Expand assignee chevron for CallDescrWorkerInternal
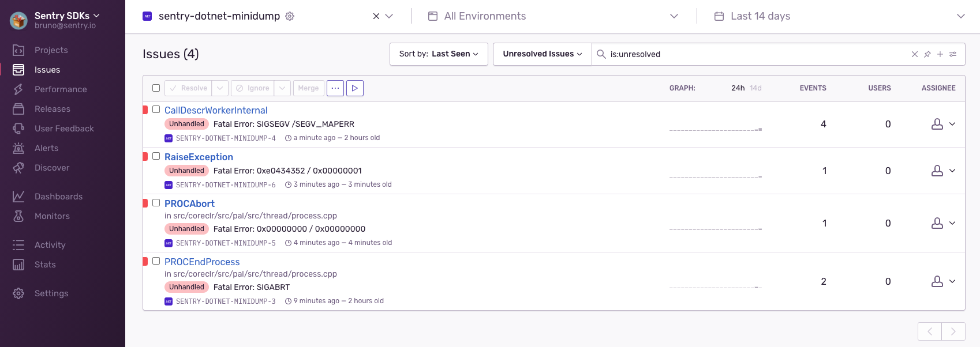This screenshot has height=347, width=980. click(x=952, y=124)
